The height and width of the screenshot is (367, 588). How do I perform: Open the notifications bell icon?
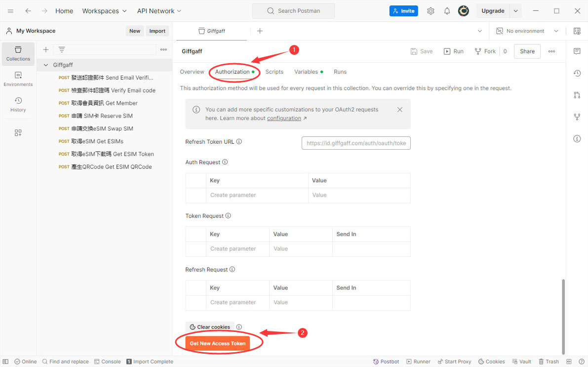447,11
